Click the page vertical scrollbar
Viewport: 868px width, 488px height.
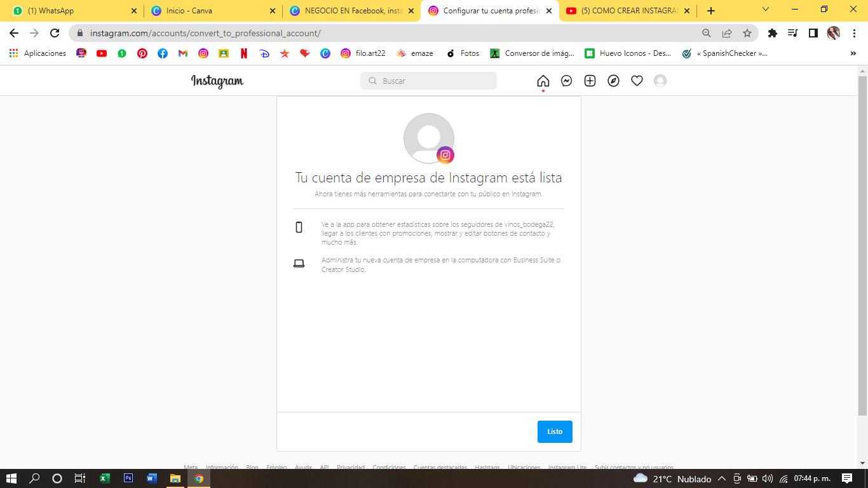[x=862, y=245]
